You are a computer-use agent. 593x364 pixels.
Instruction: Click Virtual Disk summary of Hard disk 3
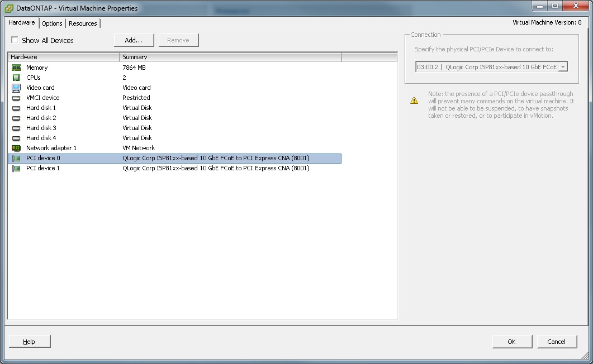click(x=137, y=128)
